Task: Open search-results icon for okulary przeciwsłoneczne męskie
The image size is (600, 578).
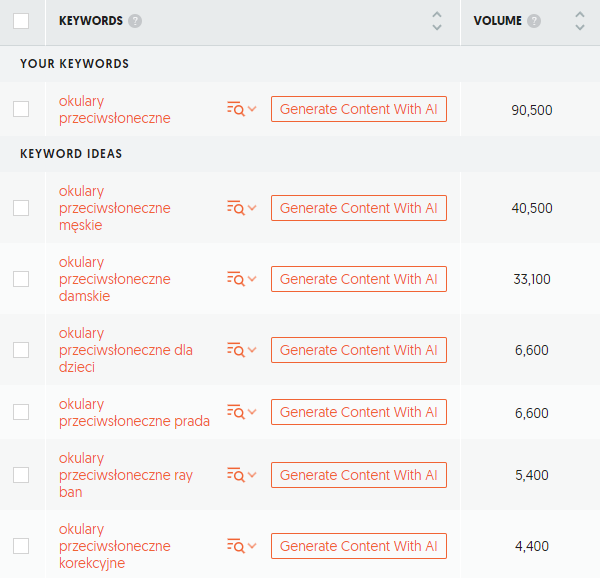Action: [x=236, y=208]
